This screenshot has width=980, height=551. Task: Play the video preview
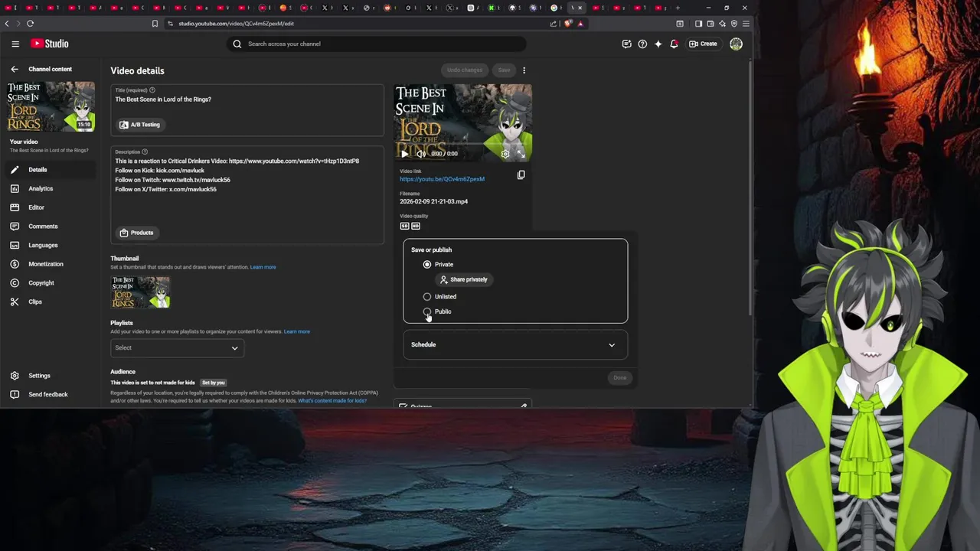pos(404,154)
